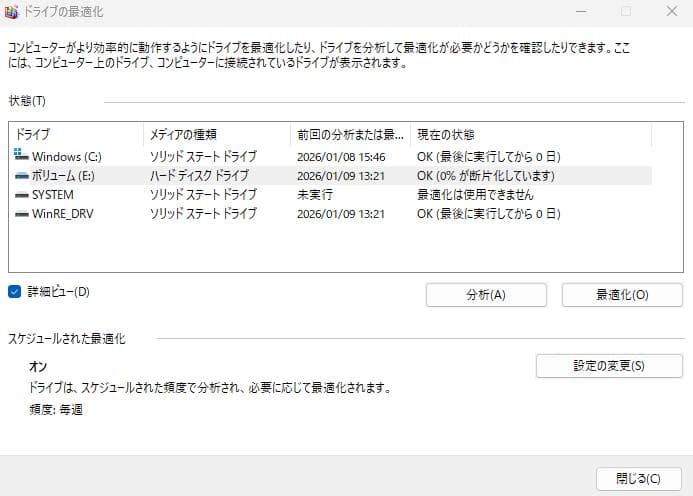Click the オン schedule status text
The width and height of the screenshot is (693, 496).
[38, 366]
